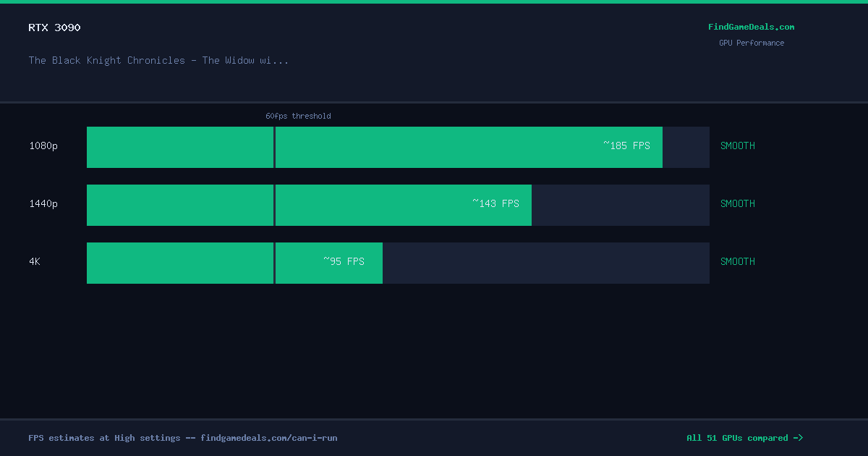Click SMOOTH status for 1440p row
Screen dimensions: 868x456
pos(738,203)
